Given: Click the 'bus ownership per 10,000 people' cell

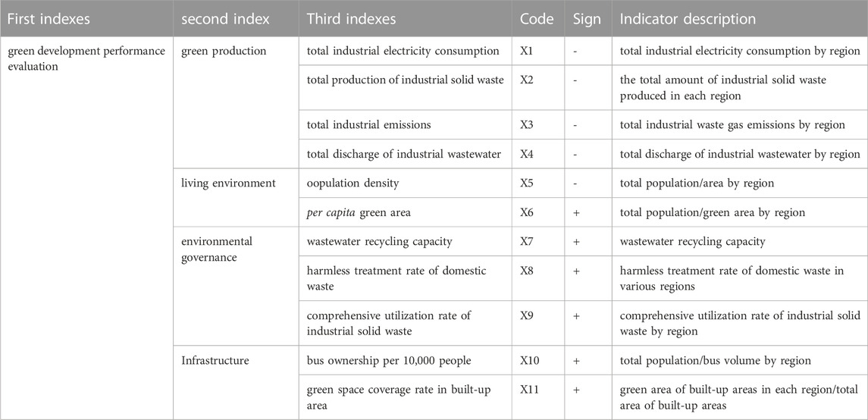Looking at the screenshot, I should pos(406,361).
